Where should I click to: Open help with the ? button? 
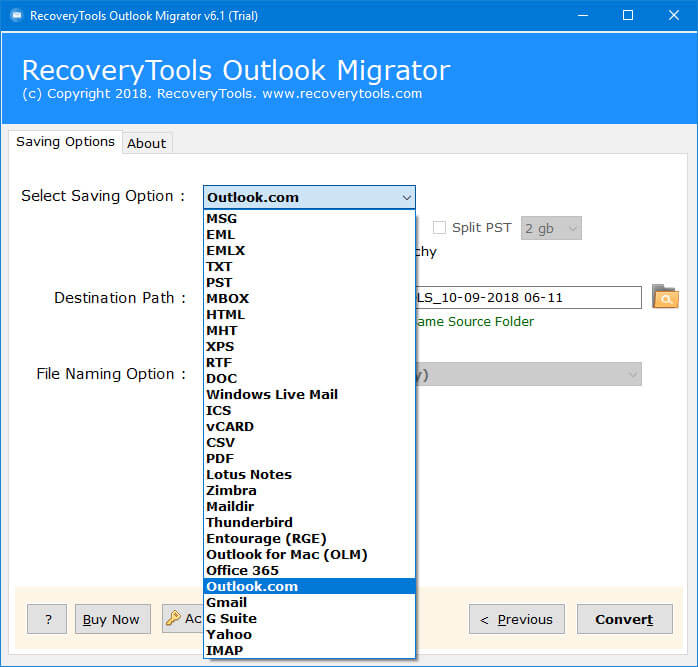tap(47, 619)
